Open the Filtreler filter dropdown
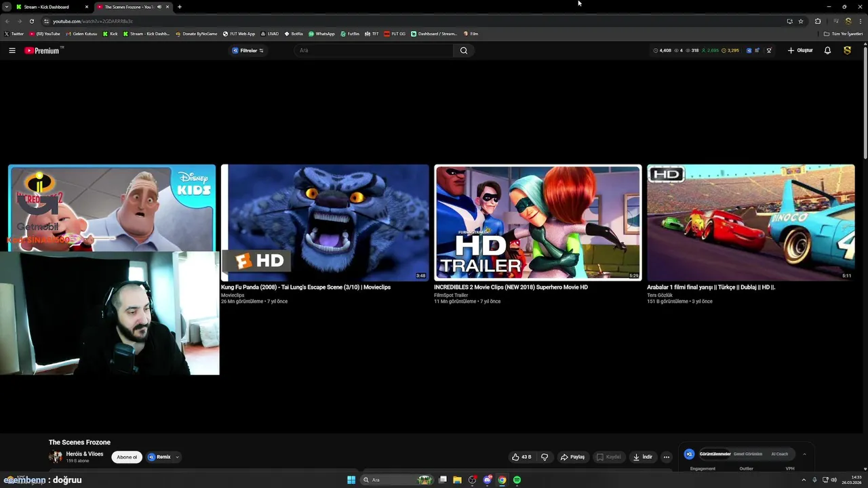Viewport: 868px width, 488px height. tap(248, 50)
